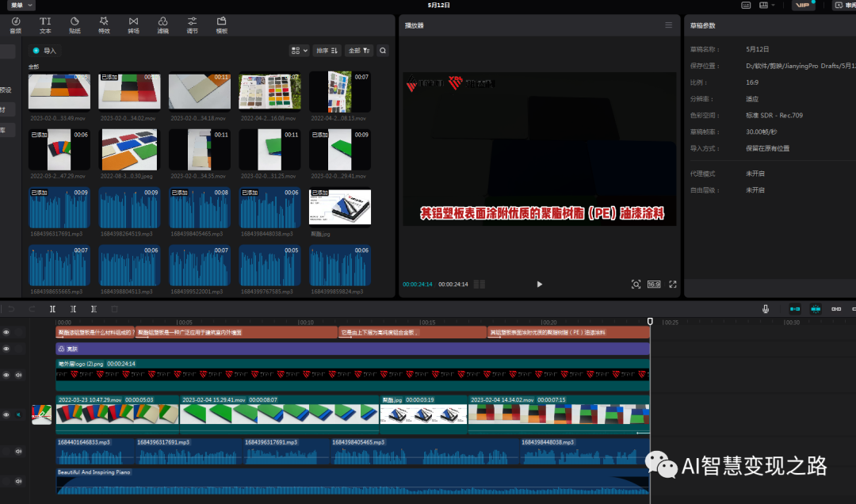
Task: Select the 2022-08-3...0.30.jpeg media thumbnail
Action: coord(129,150)
